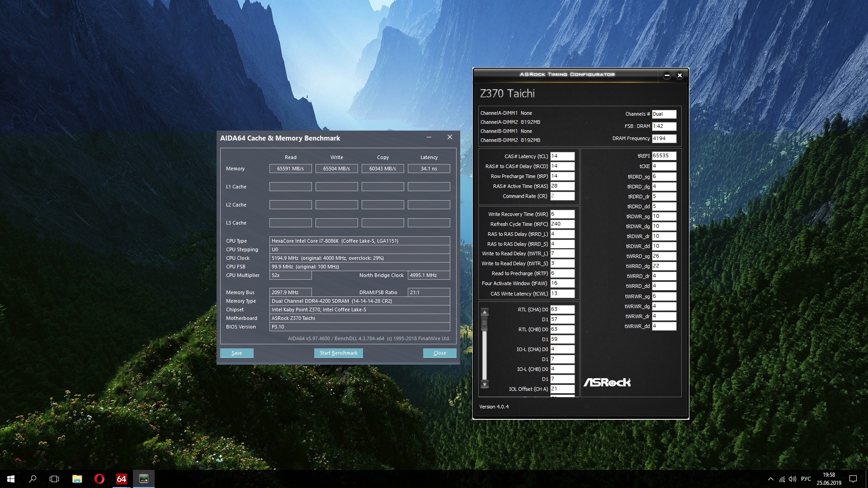This screenshot has height=488, width=868.
Task: Switch input language via РУС indicator
Action: pos(806,479)
